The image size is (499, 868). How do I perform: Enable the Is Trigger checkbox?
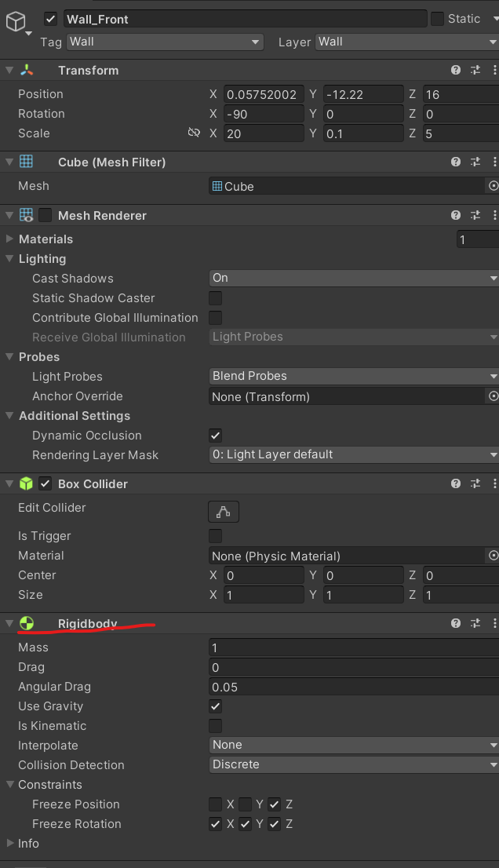point(216,536)
